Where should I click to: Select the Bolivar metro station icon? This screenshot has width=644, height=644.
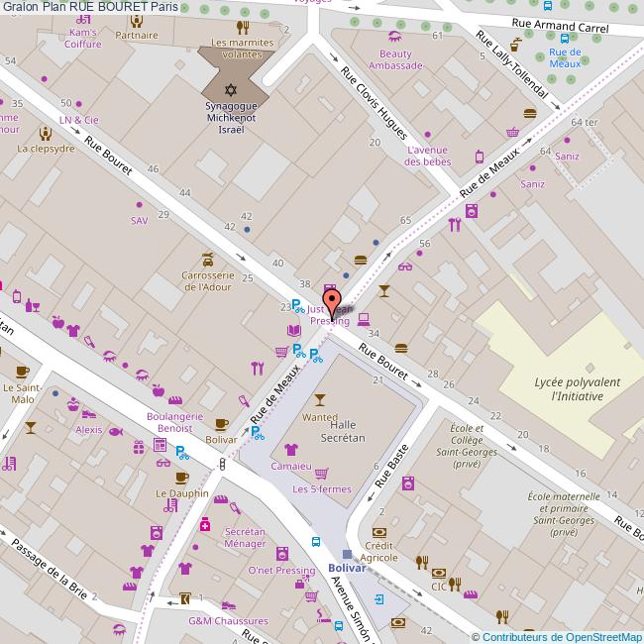pos(346,554)
